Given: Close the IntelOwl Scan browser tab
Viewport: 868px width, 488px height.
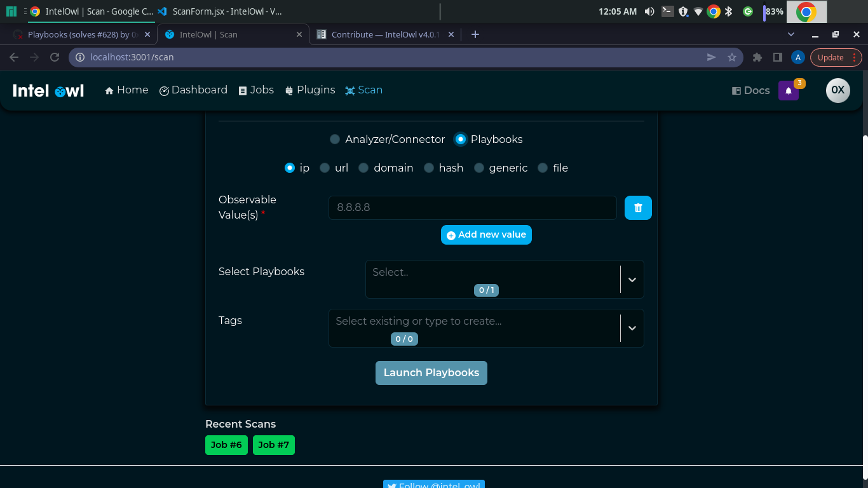Looking at the screenshot, I should [299, 34].
